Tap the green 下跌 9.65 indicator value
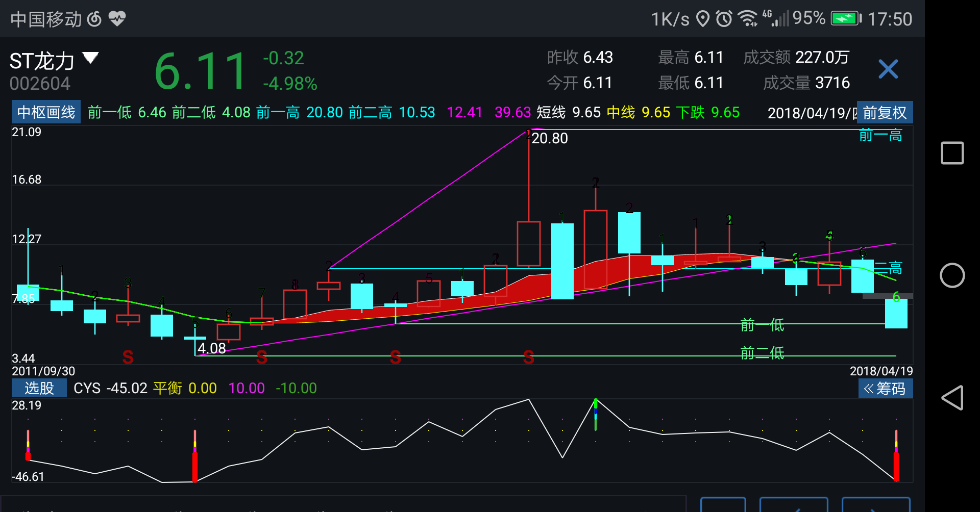This screenshot has width=980, height=512. click(x=707, y=112)
